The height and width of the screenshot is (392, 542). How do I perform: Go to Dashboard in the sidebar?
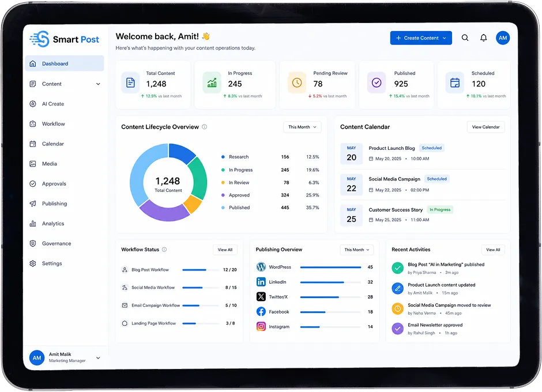click(65, 63)
